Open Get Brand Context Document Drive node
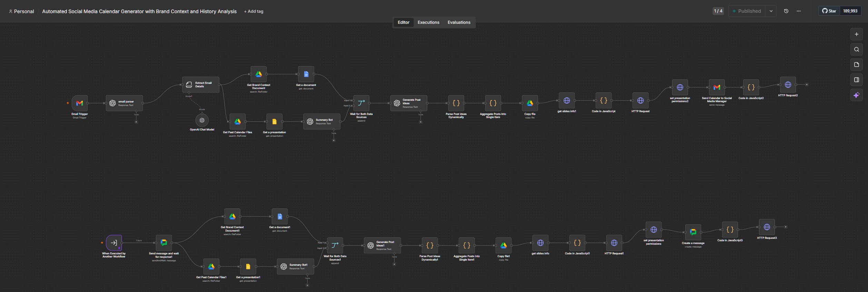 [259, 74]
